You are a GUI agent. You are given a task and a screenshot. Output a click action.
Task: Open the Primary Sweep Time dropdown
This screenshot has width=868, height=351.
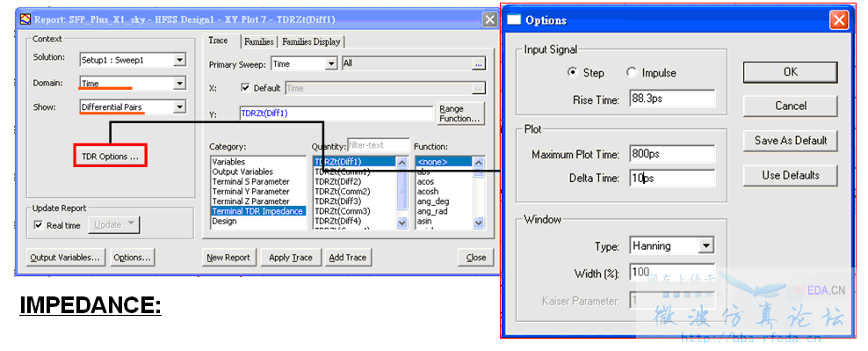click(x=331, y=63)
